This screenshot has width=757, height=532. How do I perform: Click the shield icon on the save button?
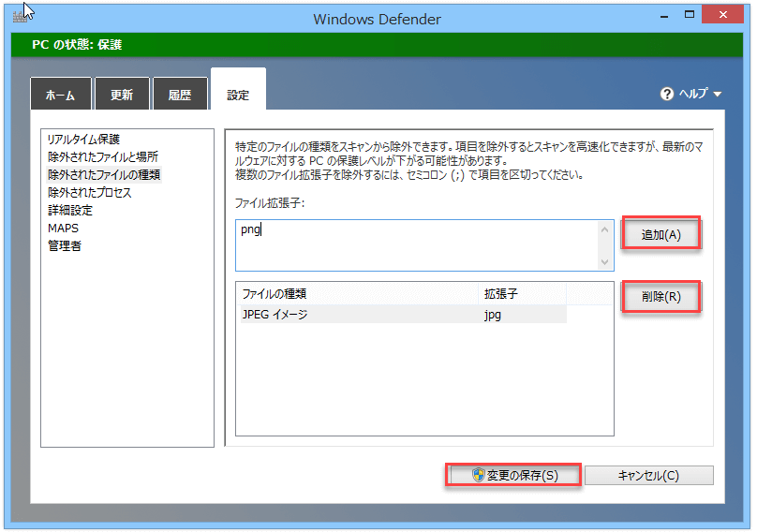pyautogui.click(x=478, y=475)
